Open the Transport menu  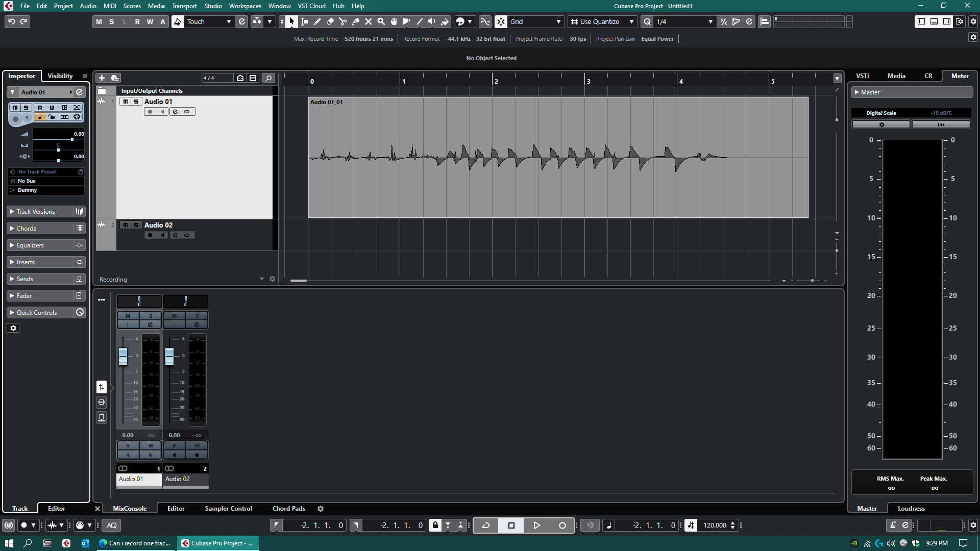point(184,6)
